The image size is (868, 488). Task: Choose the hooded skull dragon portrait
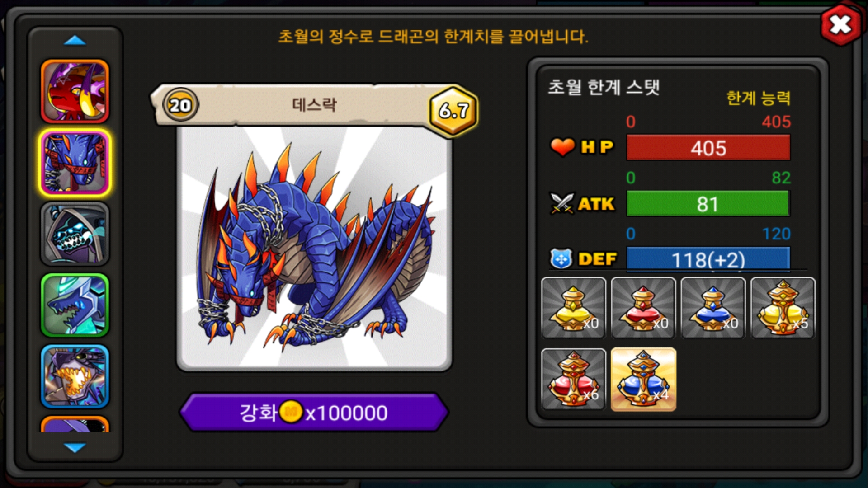click(x=75, y=234)
